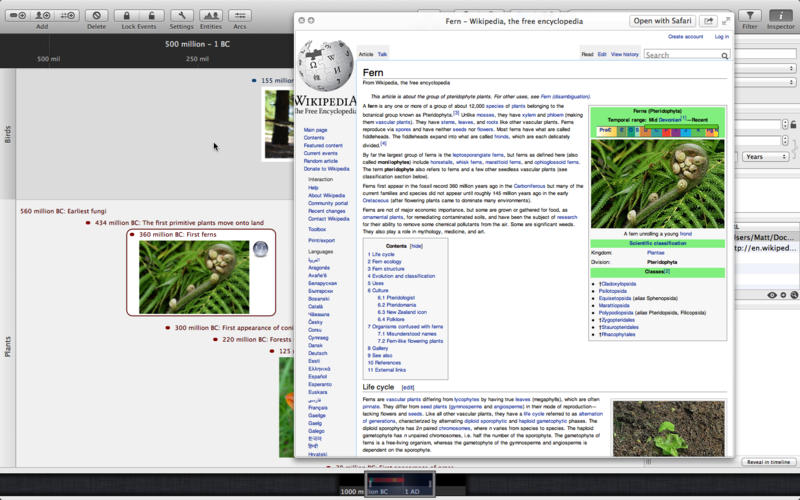Click the Add Entity toolbar icon
Screen dimensions: 800x500
[x=42, y=16]
